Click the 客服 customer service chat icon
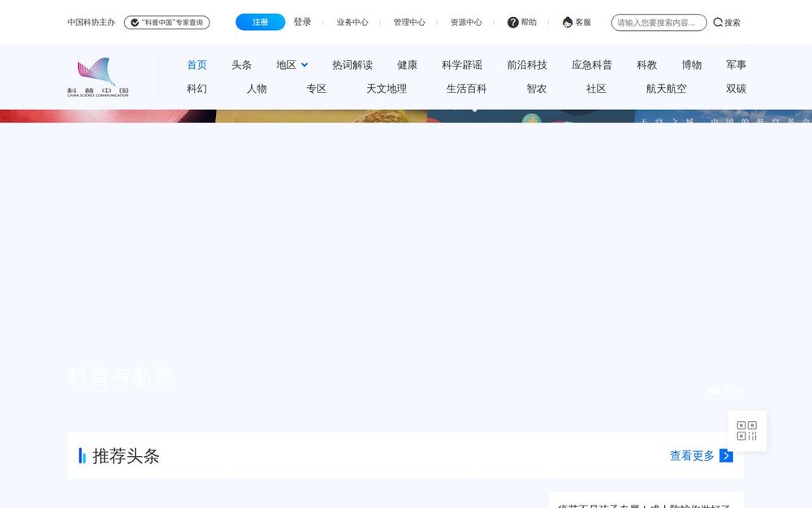 pos(567,22)
